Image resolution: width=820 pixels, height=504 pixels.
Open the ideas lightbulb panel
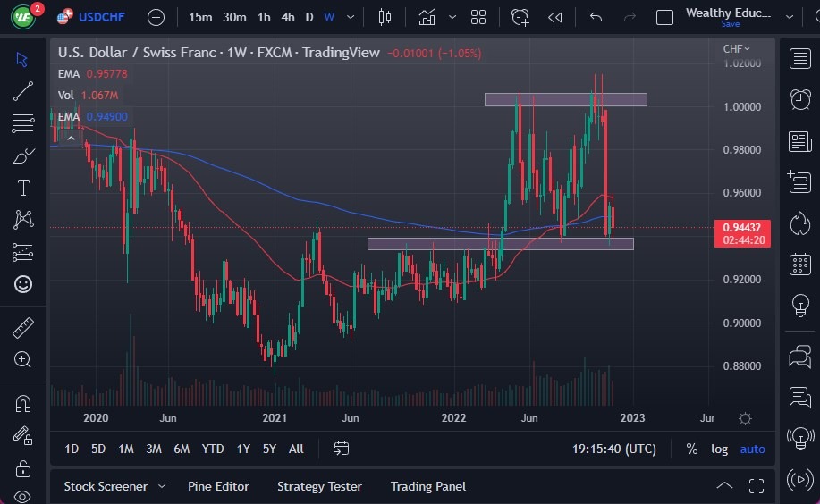(799, 306)
